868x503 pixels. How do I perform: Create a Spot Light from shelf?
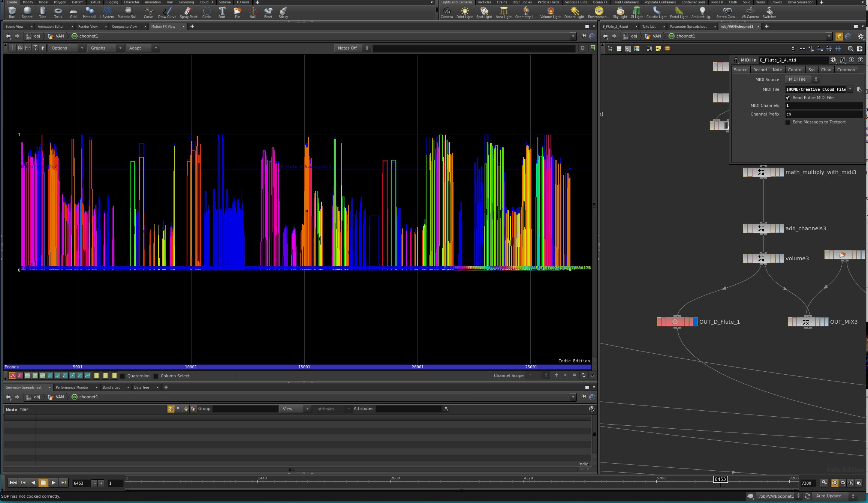(x=484, y=12)
